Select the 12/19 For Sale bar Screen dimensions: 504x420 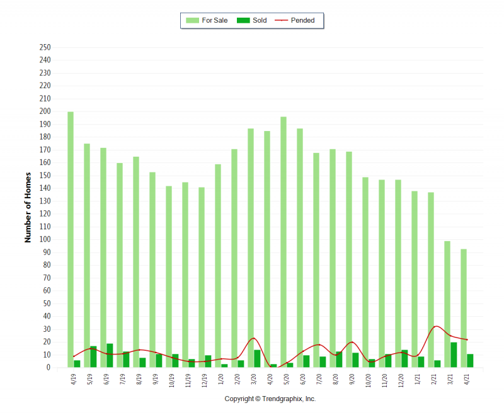202,277
